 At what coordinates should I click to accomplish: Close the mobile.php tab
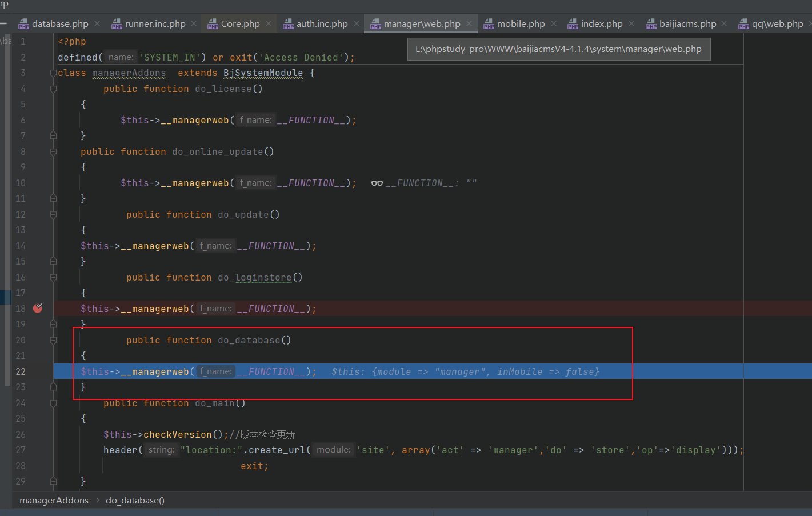click(554, 23)
